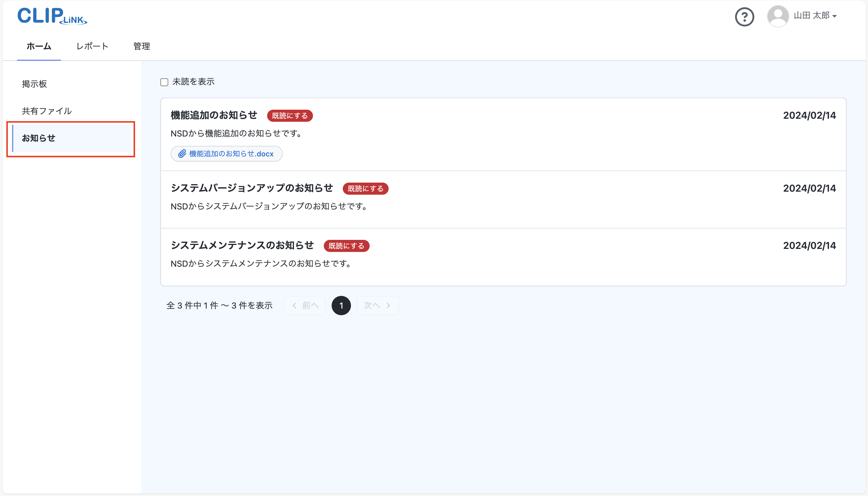This screenshot has width=868, height=496.
Task: Click the CLIP LINK logo
Action: point(52,16)
